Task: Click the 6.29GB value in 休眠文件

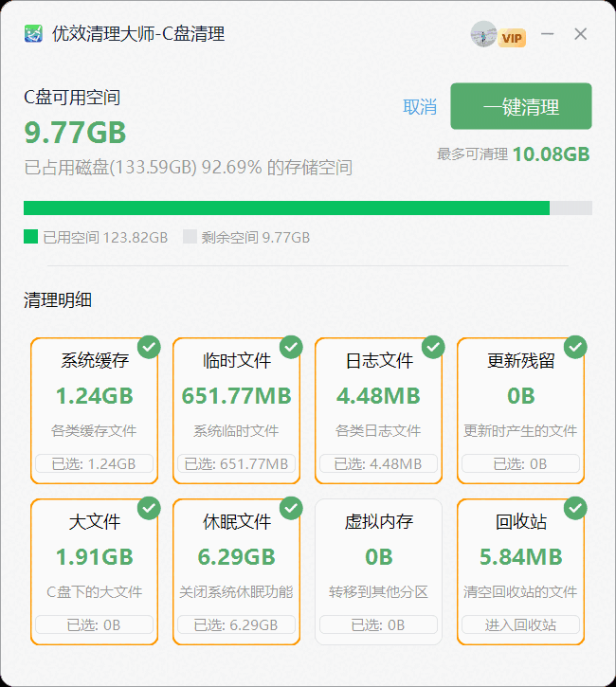Action: 236,557
